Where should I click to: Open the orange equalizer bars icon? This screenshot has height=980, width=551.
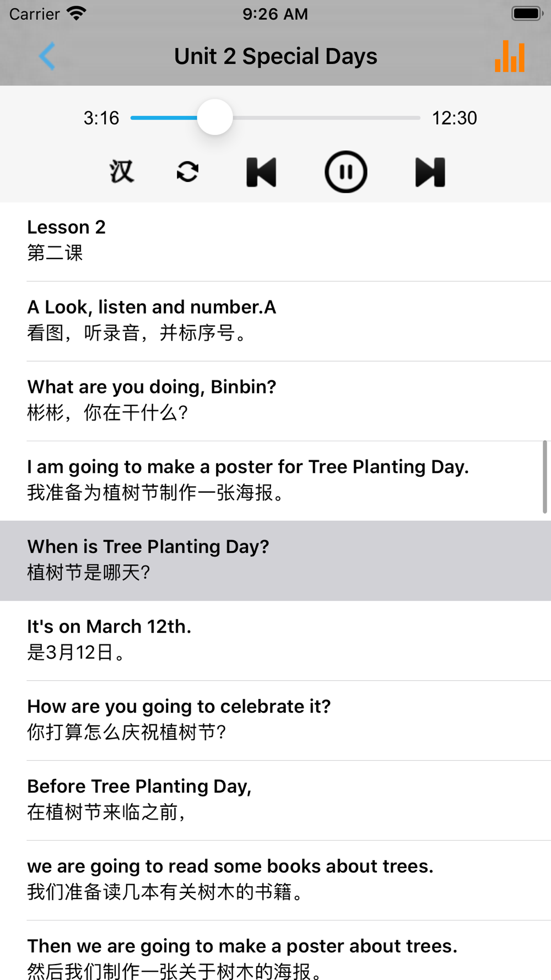pos(510,57)
